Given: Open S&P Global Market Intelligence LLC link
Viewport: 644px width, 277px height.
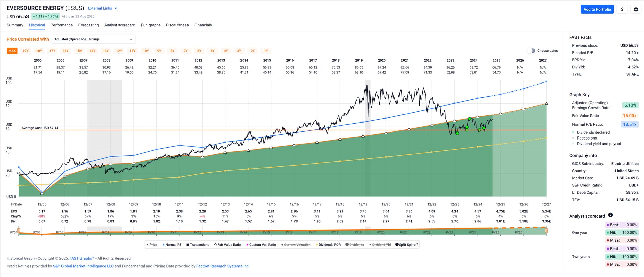Looking at the screenshot, I should point(83,266).
